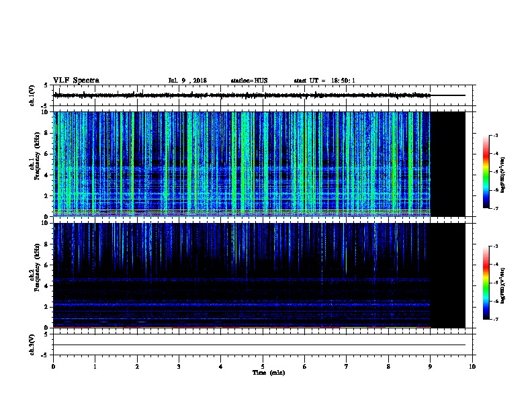Viewport: 532px width, 411px height.
Task: Click the "start UT = 18:50:1" text
Action: click(x=324, y=81)
